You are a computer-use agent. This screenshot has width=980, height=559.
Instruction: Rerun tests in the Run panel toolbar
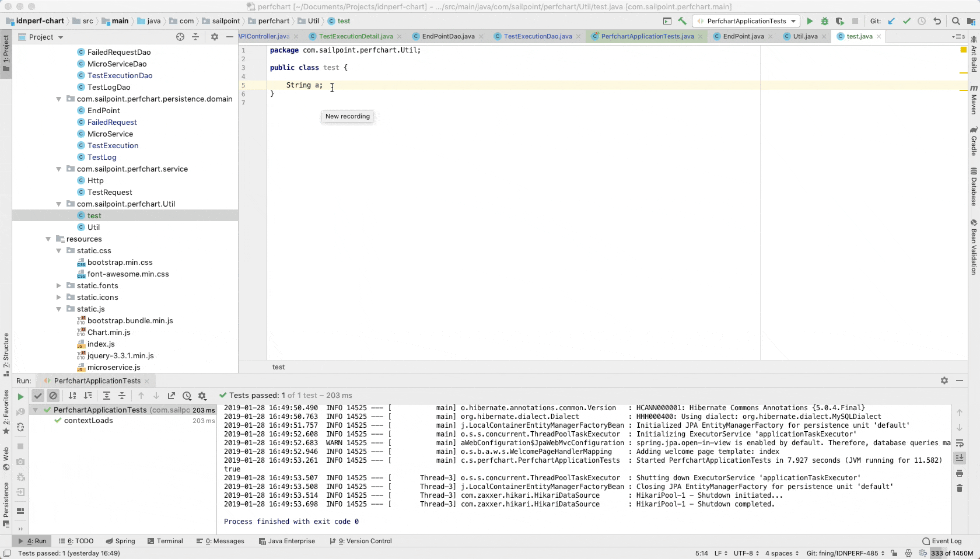(x=20, y=396)
